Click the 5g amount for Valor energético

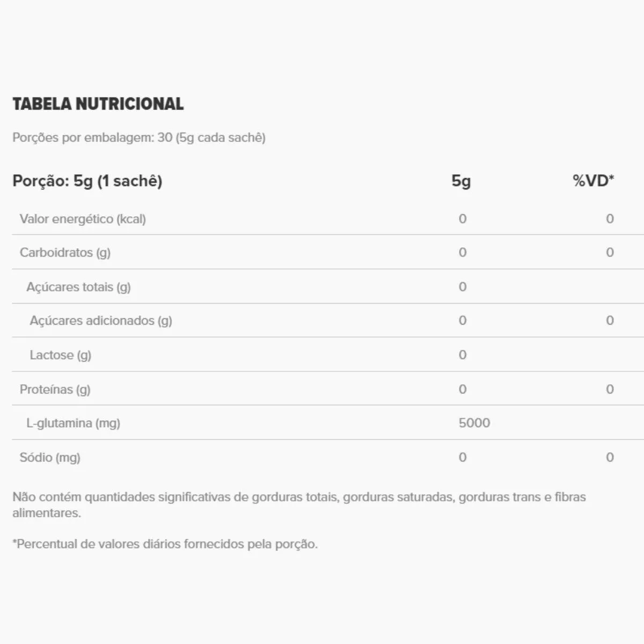(x=463, y=219)
